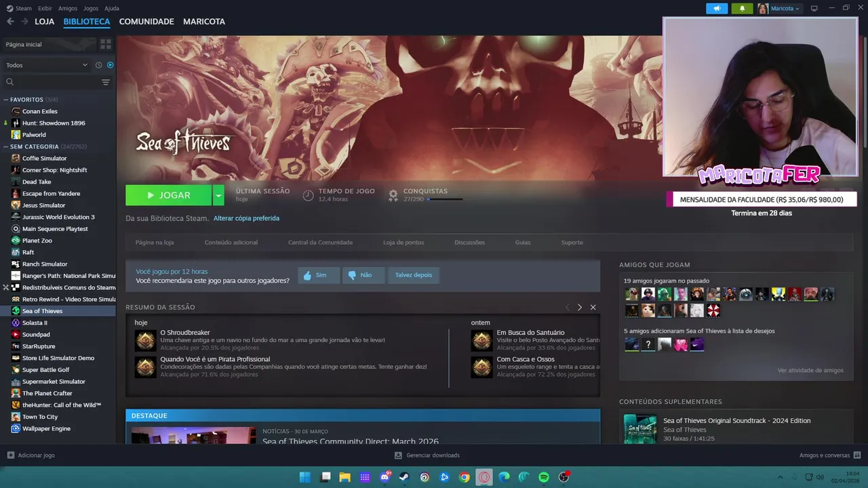Open the green notifications bell
Image resolution: width=868 pixels, height=488 pixels.
tap(742, 8)
